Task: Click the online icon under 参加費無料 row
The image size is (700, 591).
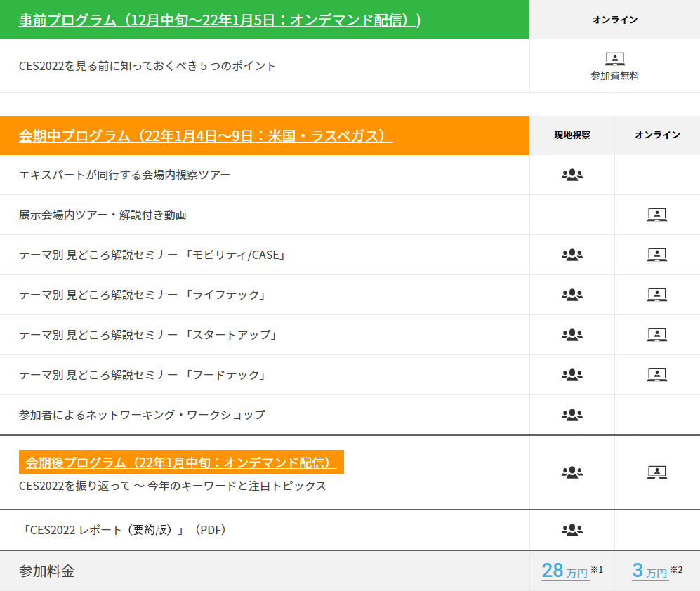Action: pos(614,59)
